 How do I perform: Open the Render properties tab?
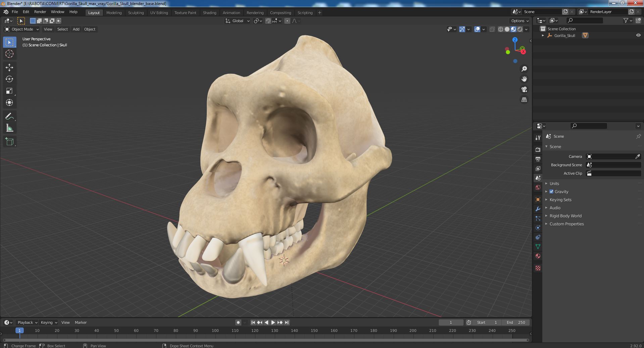coord(538,149)
